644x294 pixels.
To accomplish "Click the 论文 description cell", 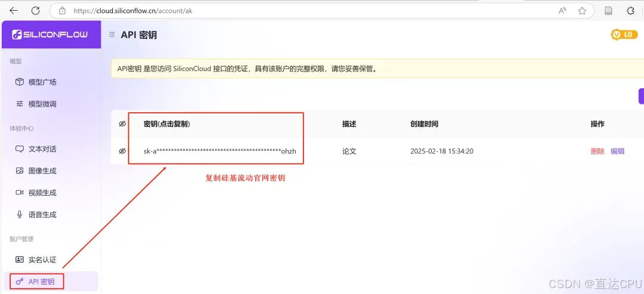I will [349, 151].
